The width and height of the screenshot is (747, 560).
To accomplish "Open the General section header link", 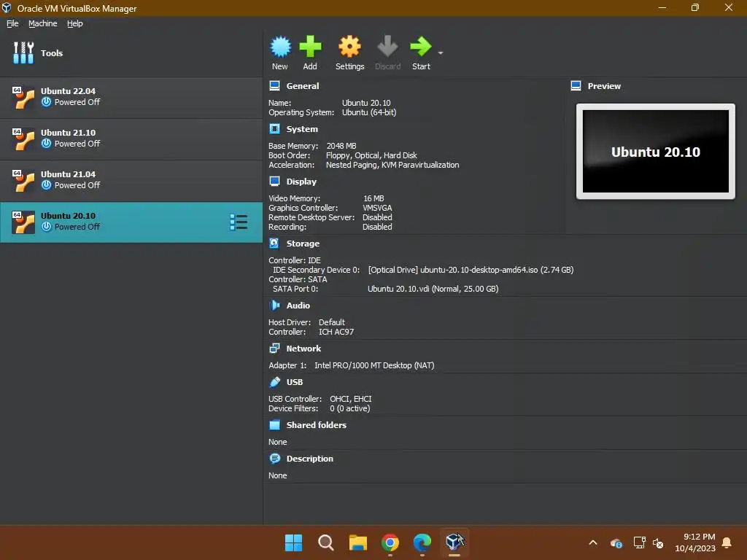I will (x=303, y=86).
